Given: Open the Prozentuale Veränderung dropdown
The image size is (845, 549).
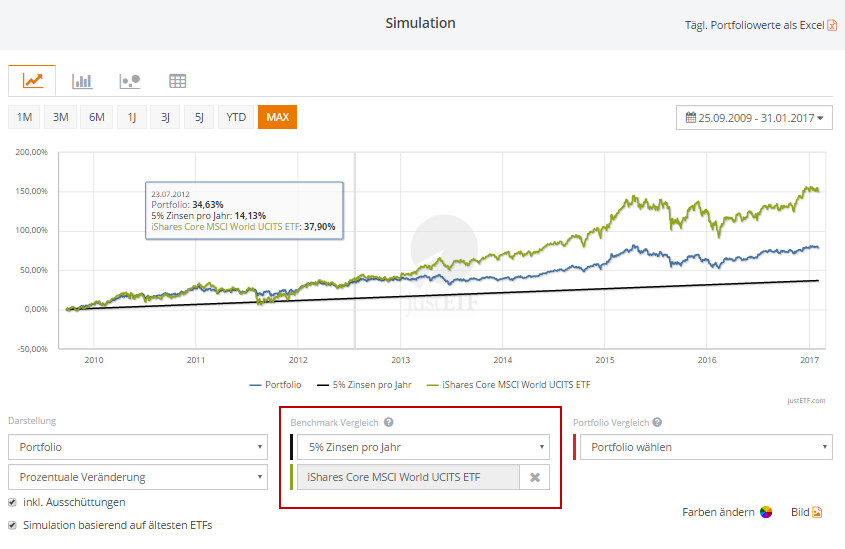Looking at the screenshot, I should pyautogui.click(x=138, y=478).
